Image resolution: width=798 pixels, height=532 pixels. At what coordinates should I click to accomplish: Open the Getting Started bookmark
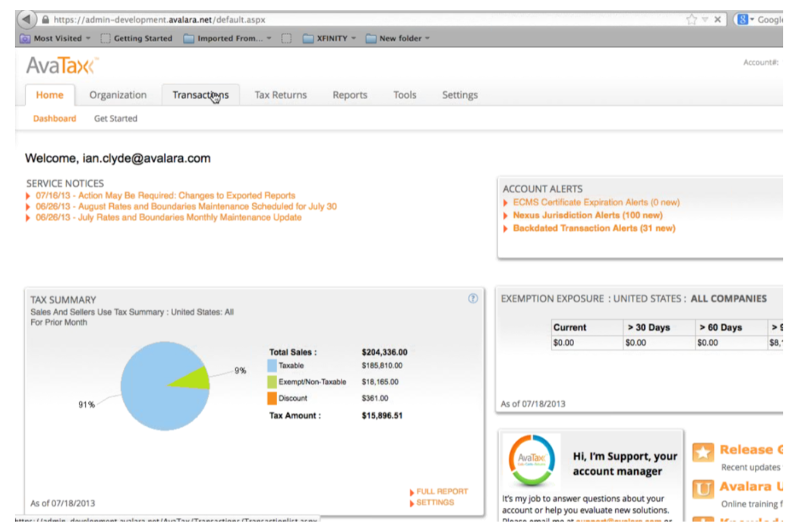(x=136, y=38)
